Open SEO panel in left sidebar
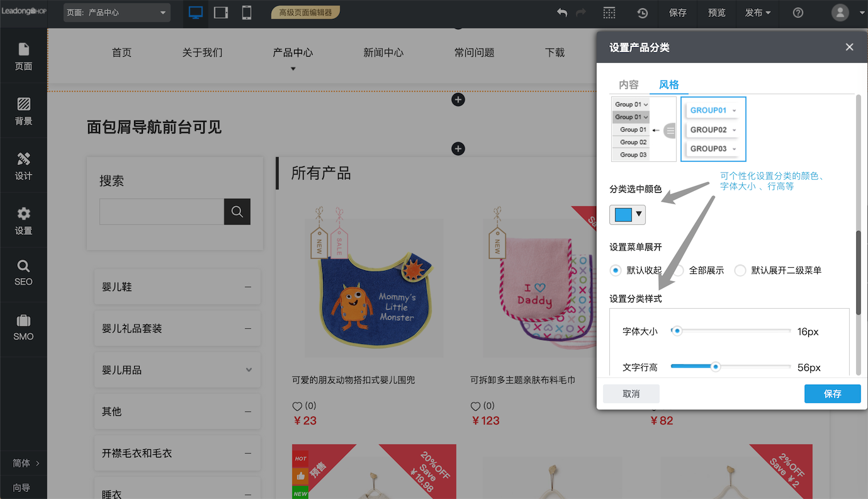The height and width of the screenshot is (499, 868). point(23,272)
